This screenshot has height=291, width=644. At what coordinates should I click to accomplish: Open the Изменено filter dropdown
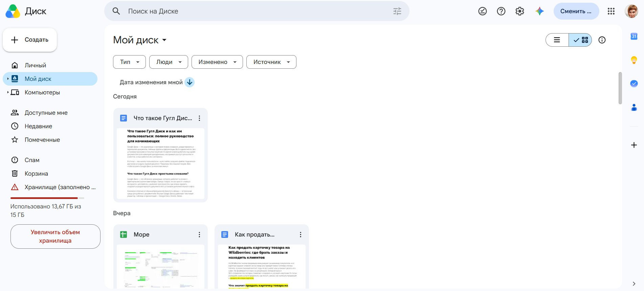pyautogui.click(x=217, y=62)
